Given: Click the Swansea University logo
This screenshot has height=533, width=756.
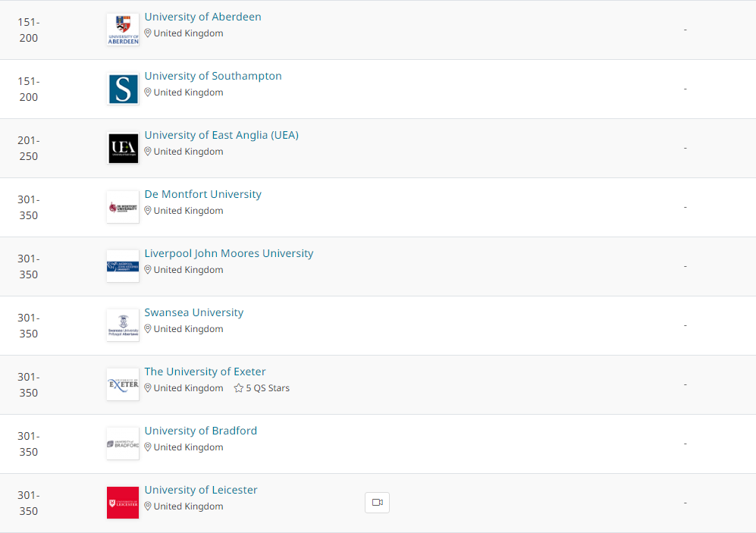Looking at the screenshot, I should click(x=123, y=325).
